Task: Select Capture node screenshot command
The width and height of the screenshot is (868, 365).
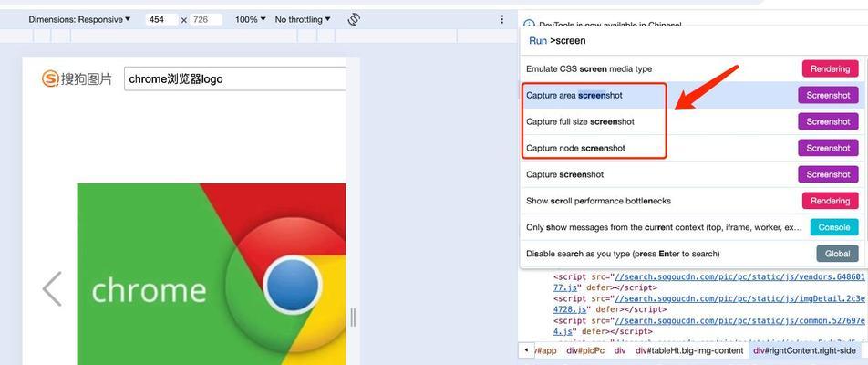Action: 694,148
